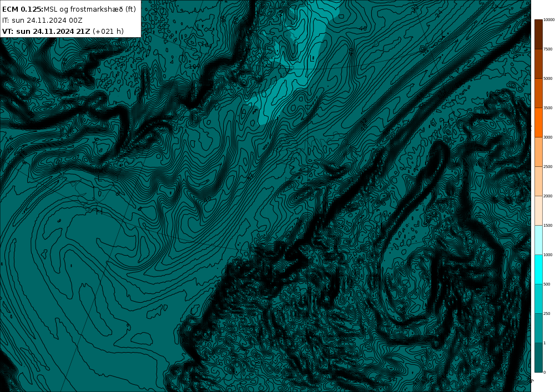
Task: Pick the bright orange band between 3000 and 3500
Action: pyautogui.click(x=538, y=123)
